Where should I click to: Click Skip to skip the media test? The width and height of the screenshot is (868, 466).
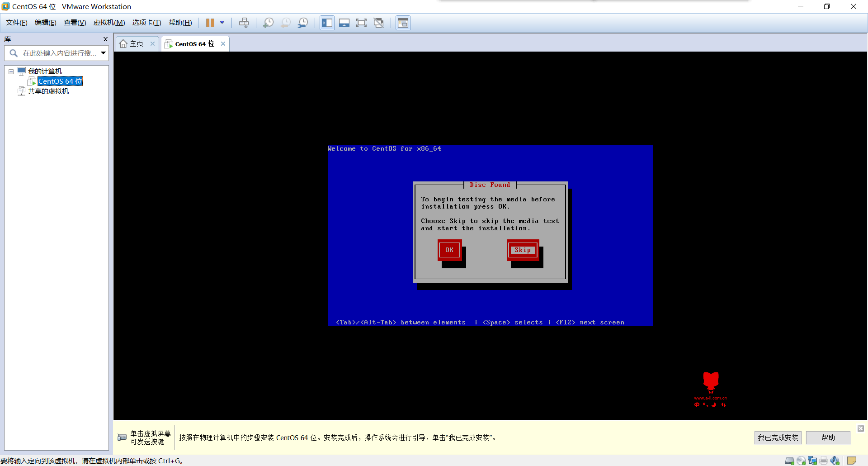pos(523,250)
